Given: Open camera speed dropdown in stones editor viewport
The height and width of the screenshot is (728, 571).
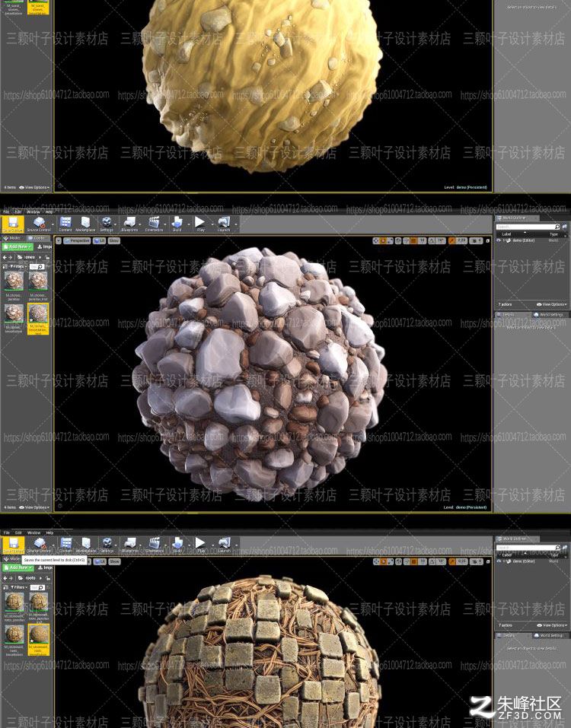Looking at the screenshot, I should coord(477,241).
